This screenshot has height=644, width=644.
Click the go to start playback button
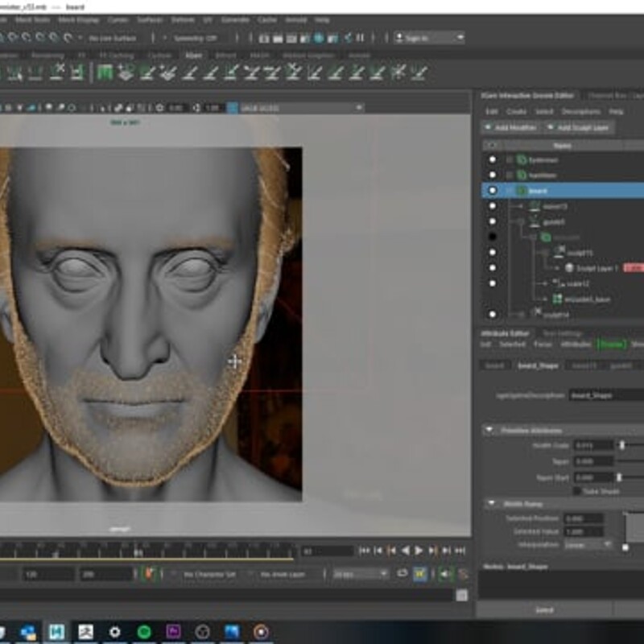364,551
